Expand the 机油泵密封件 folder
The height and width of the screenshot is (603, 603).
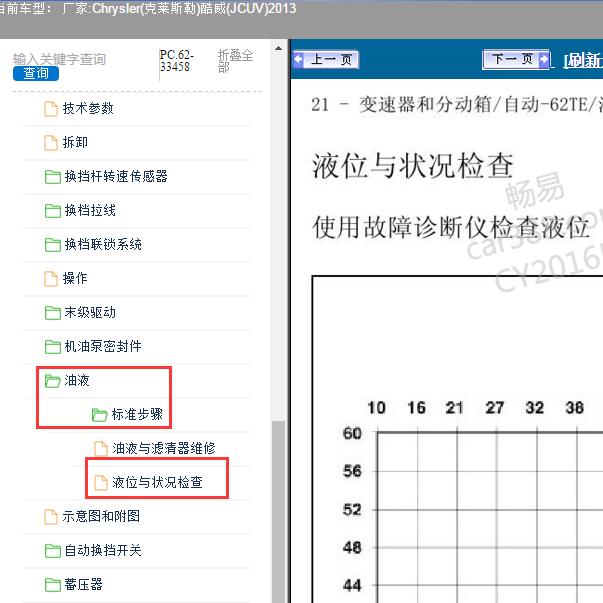pyautogui.click(x=103, y=346)
